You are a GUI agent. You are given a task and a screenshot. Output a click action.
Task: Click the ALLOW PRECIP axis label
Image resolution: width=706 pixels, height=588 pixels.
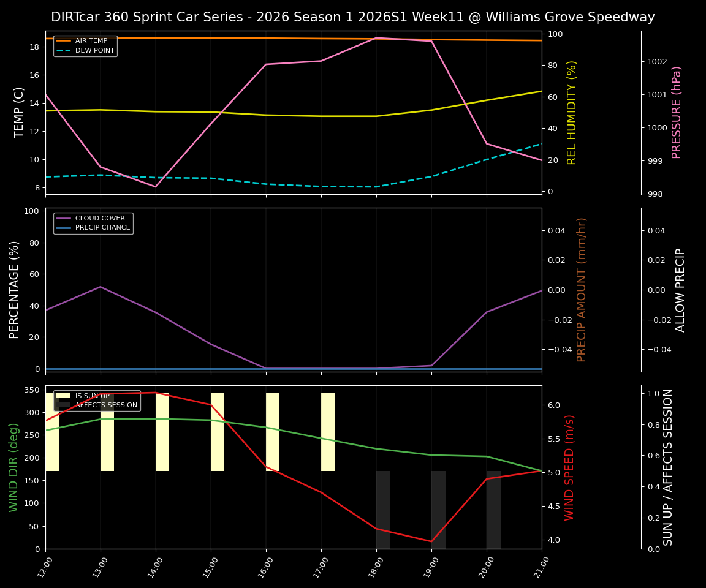click(x=680, y=289)
